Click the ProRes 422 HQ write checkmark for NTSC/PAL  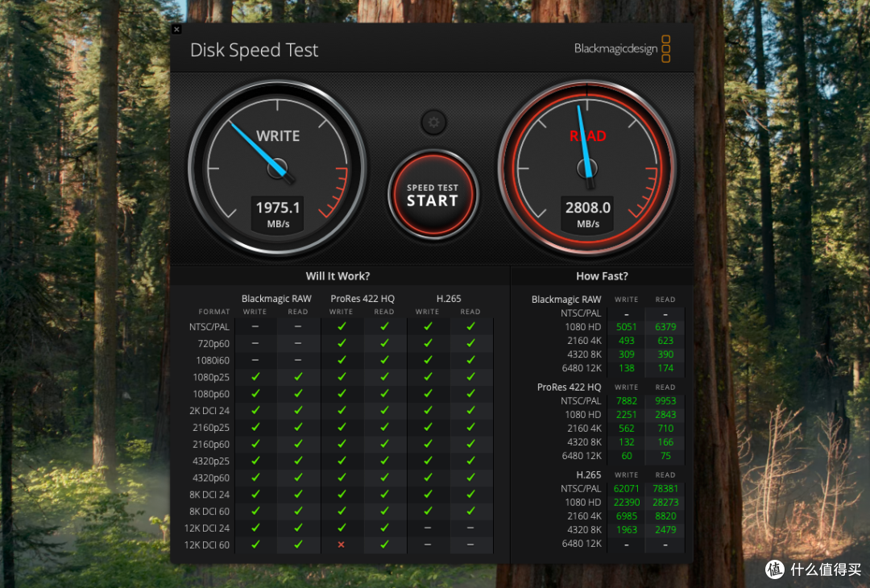click(x=342, y=327)
